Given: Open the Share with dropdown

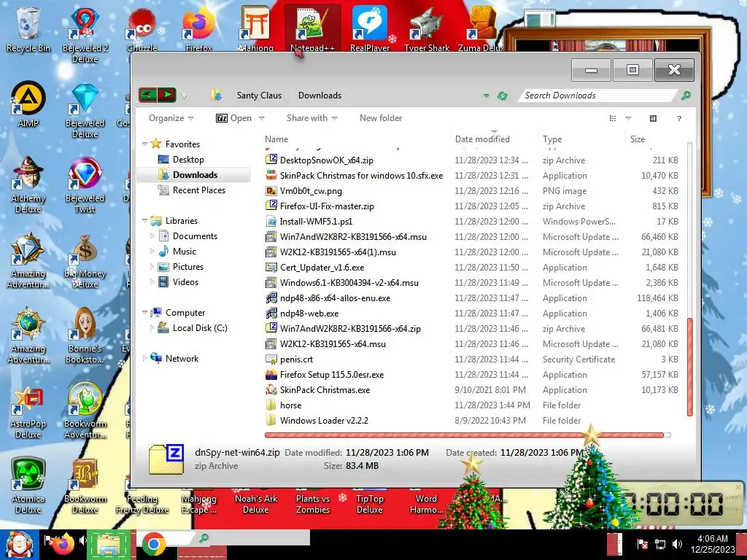Looking at the screenshot, I should [x=311, y=118].
